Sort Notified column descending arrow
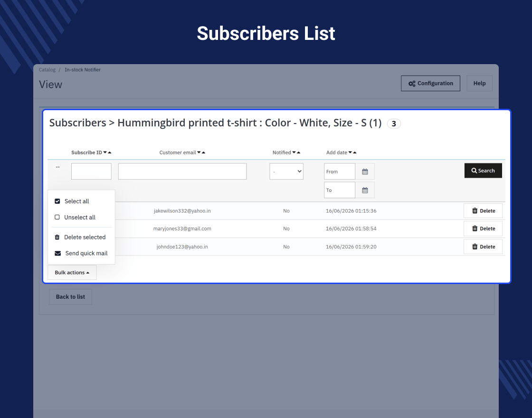Viewport: 532px width, 418px height. [294, 152]
